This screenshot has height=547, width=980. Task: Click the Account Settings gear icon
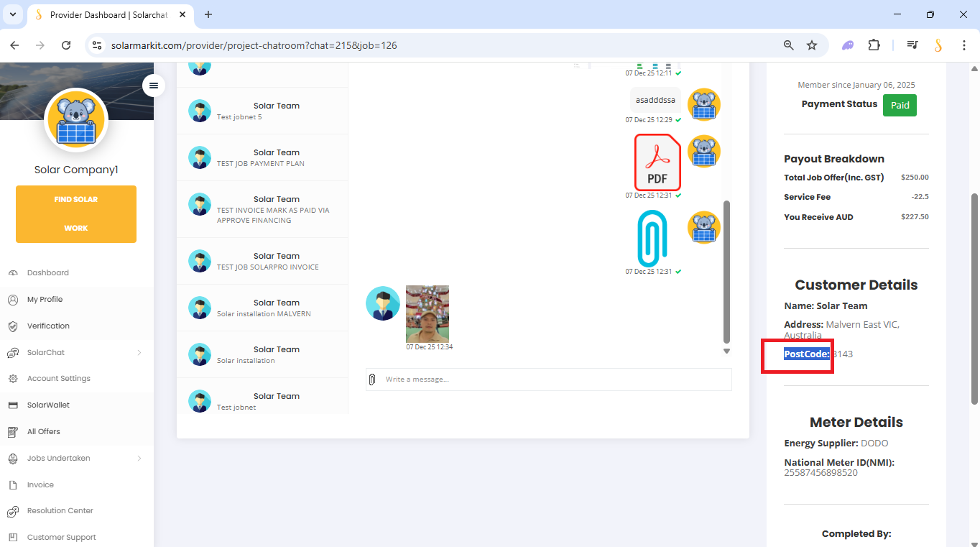tap(13, 379)
